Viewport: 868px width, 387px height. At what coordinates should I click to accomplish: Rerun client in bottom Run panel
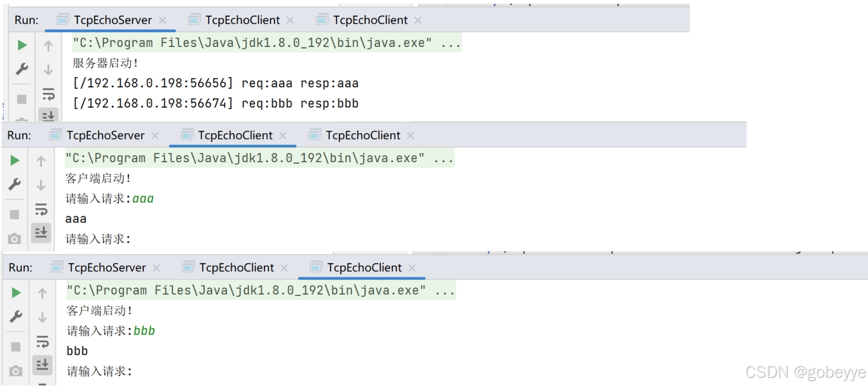tap(16, 293)
